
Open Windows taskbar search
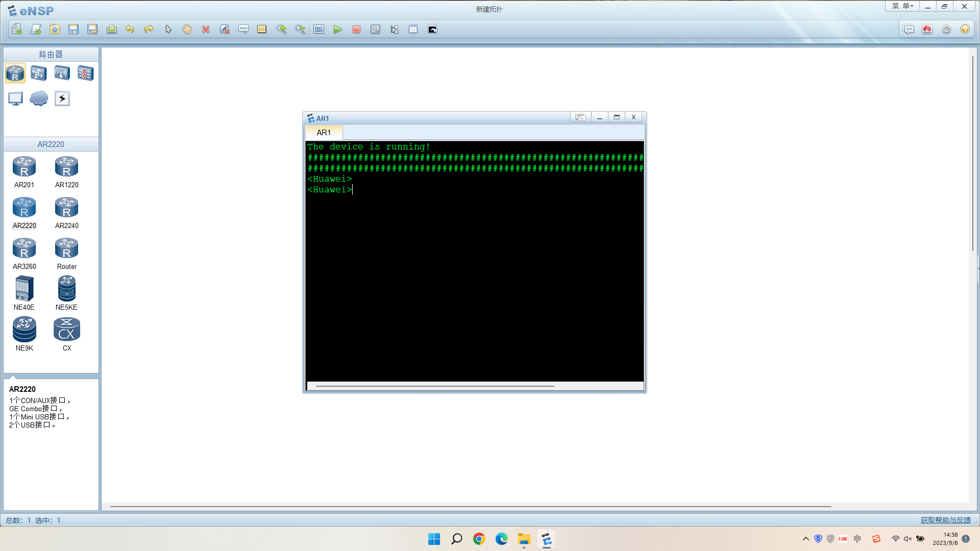click(457, 539)
